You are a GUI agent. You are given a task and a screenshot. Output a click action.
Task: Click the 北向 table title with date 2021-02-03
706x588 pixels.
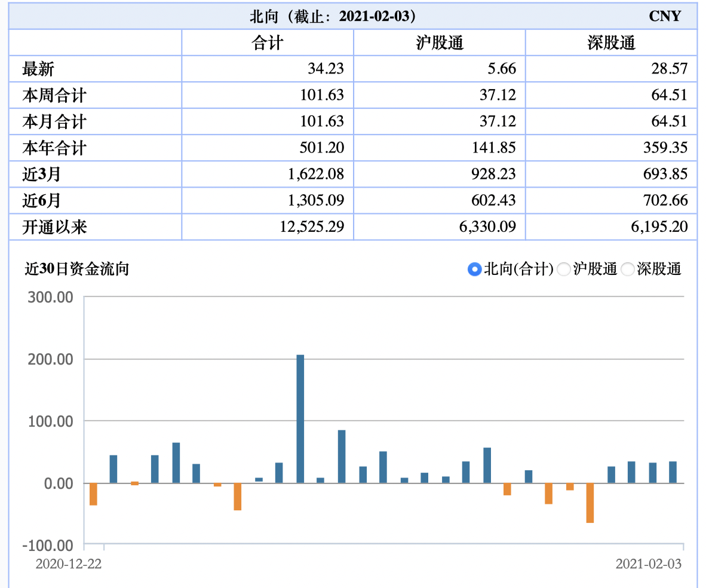[332, 17]
